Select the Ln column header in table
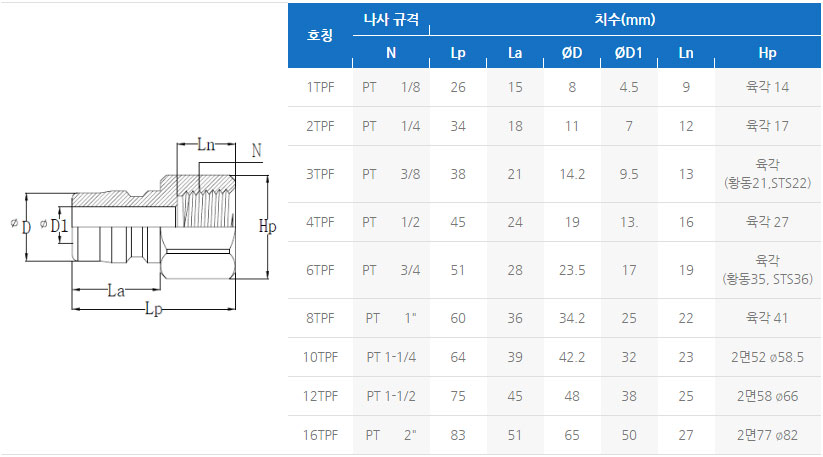Screen dimensions: 823x457 pyautogui.click(x=686, y=53)
